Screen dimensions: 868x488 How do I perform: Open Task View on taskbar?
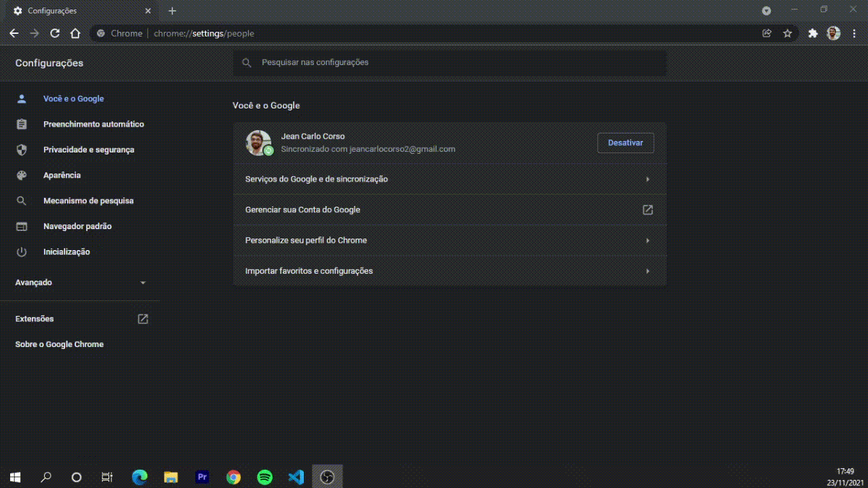107,477
